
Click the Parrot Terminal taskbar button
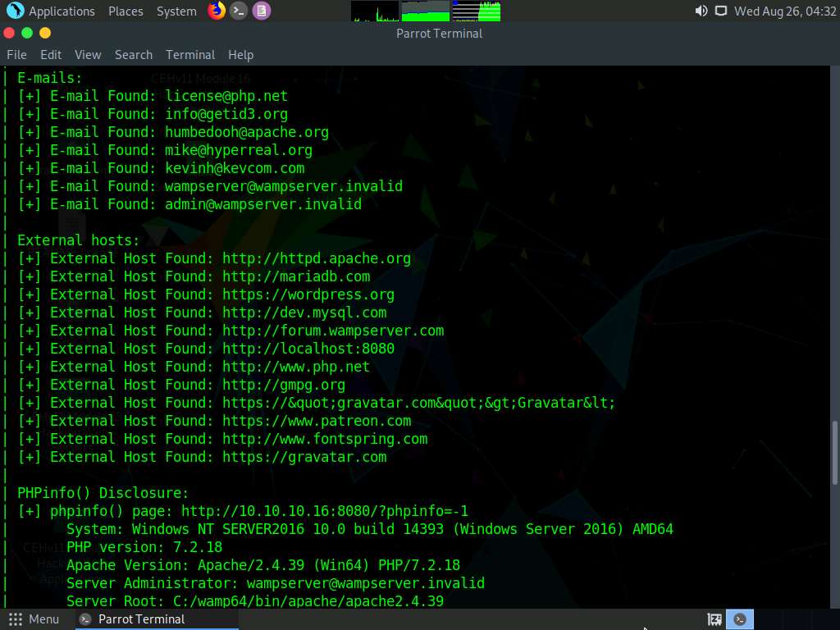coord(155,619)
